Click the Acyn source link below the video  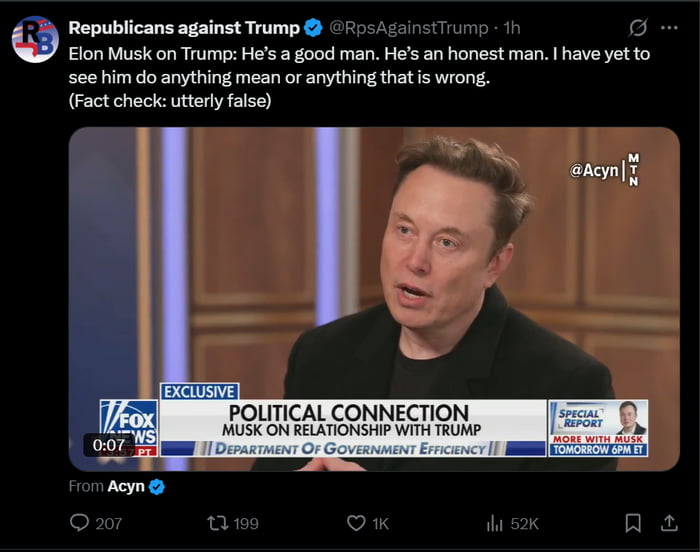click(x=126, y=487)
